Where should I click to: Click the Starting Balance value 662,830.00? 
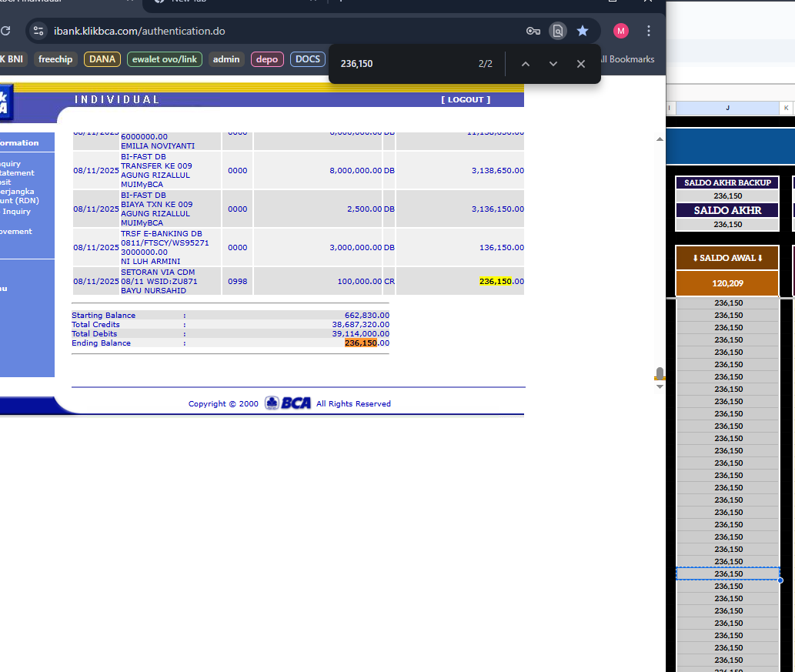click(x=367, y=315)
